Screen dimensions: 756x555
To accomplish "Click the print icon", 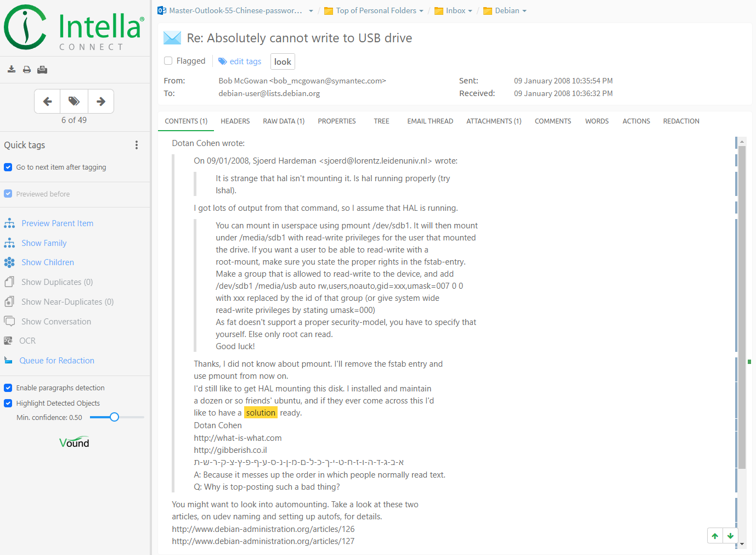I will (x=26, y=70).
